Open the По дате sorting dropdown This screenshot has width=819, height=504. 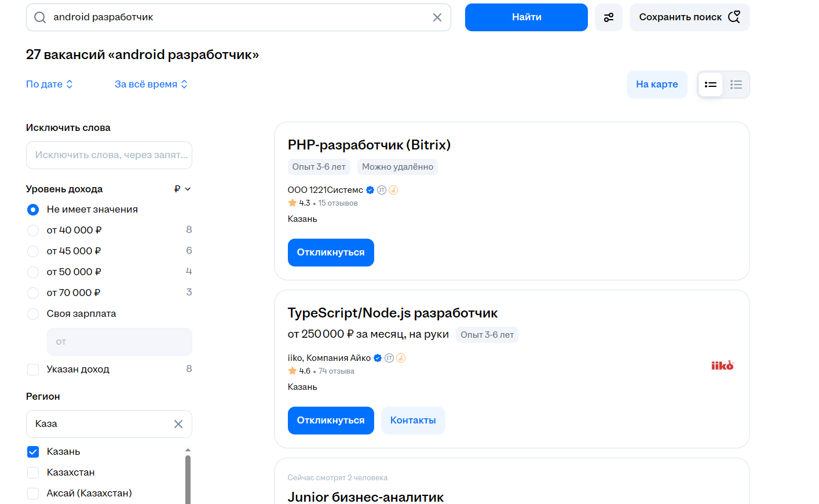[x=49, y=84]
